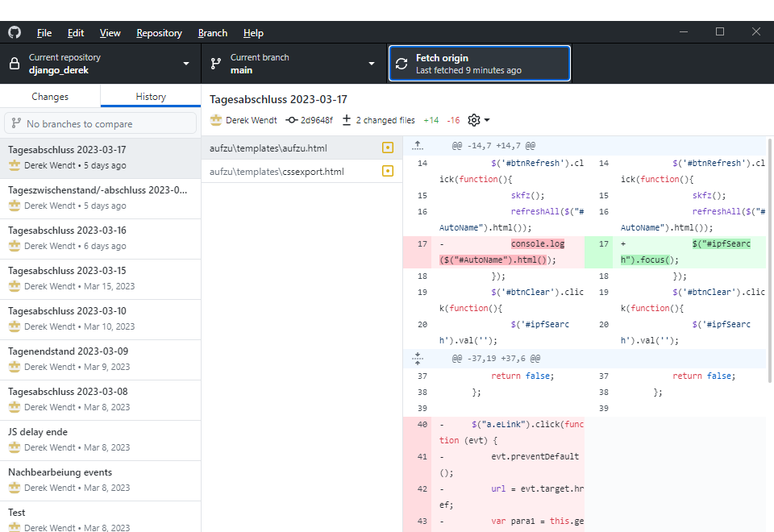Click hunk header @@ -37,19 +37,6 @@
The image size is (774, 532).
[x=496, y=358]
